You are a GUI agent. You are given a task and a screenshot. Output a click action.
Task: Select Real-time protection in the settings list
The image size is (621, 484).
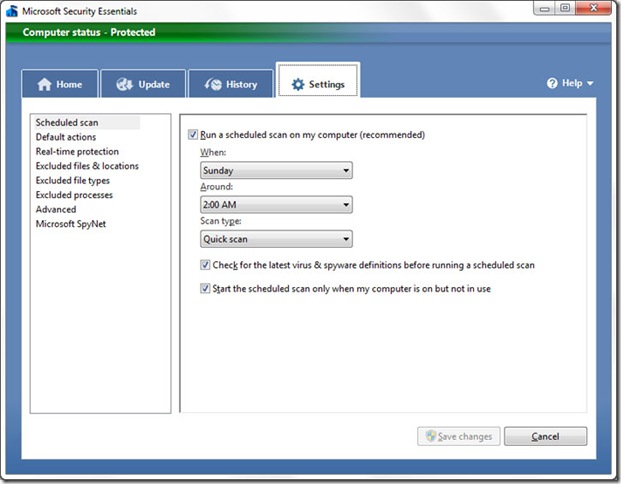(77, 152)
